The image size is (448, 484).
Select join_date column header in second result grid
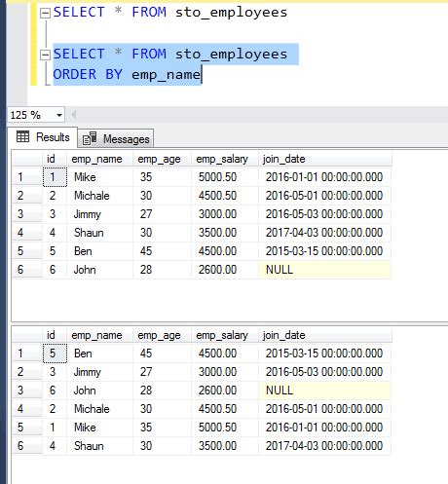pos(324,335)
